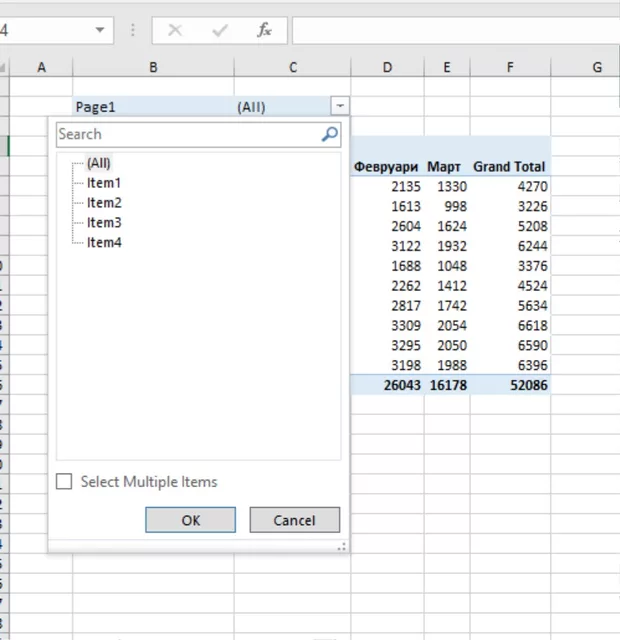Choose Item1 from the filter list
The width and height of the screenshot is (620, 640).
103,183
